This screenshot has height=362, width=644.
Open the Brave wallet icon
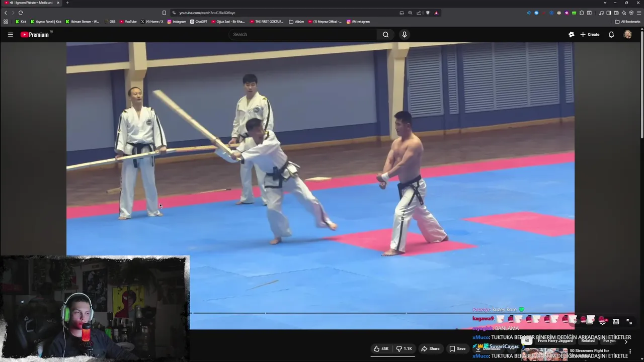click(616, 13)
